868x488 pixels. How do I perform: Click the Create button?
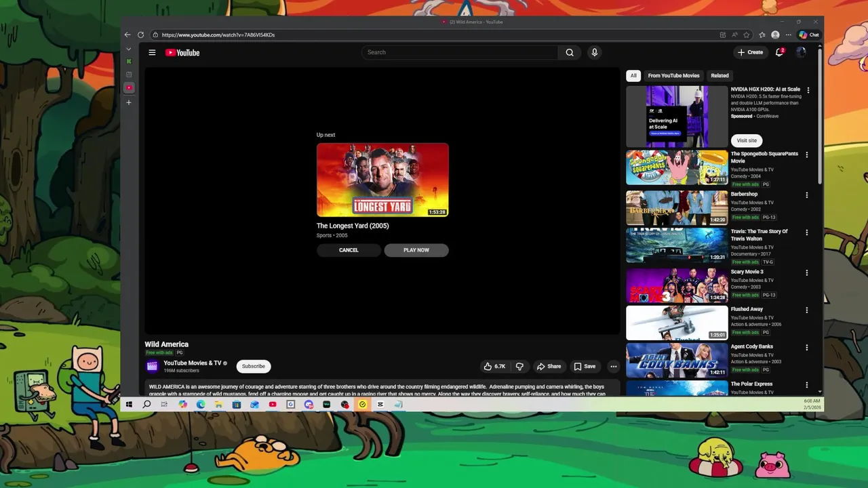click(750, 52)
